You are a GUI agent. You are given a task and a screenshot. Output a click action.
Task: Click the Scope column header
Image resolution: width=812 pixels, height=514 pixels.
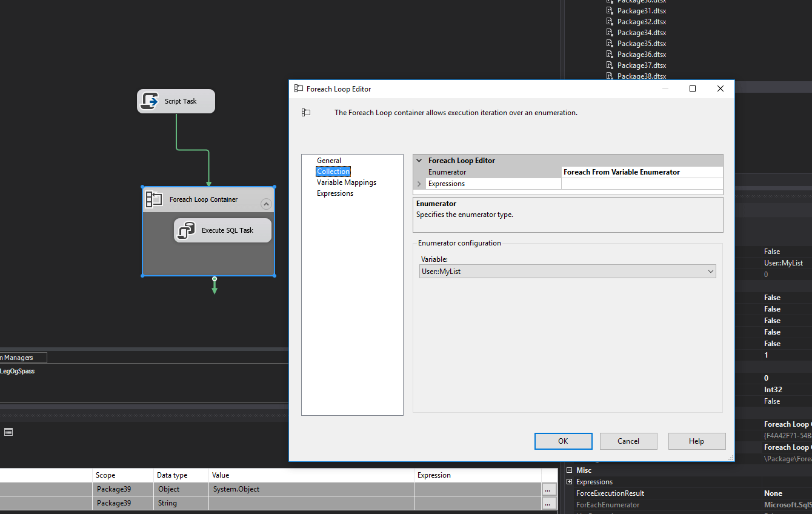[x=123, y=475]
